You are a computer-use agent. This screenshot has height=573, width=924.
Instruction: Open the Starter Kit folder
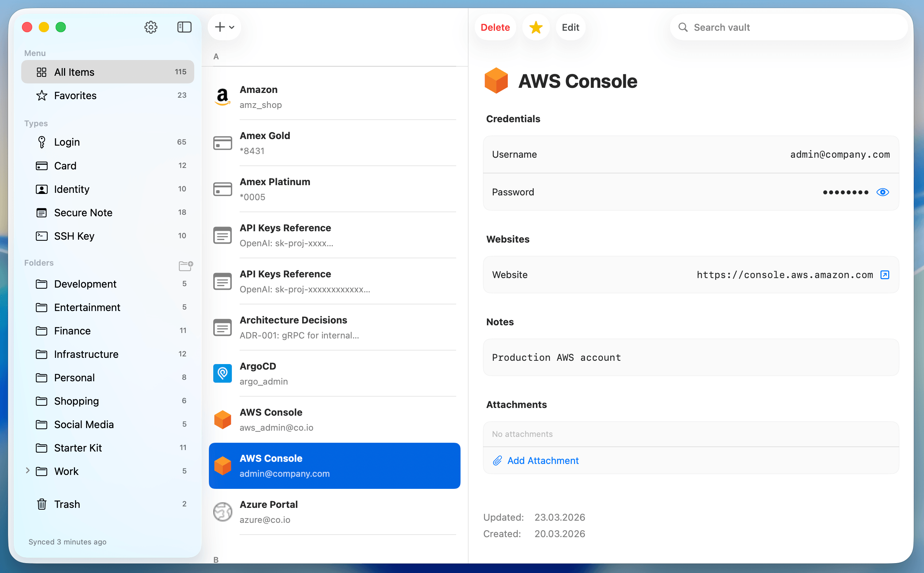coord(108,448)
